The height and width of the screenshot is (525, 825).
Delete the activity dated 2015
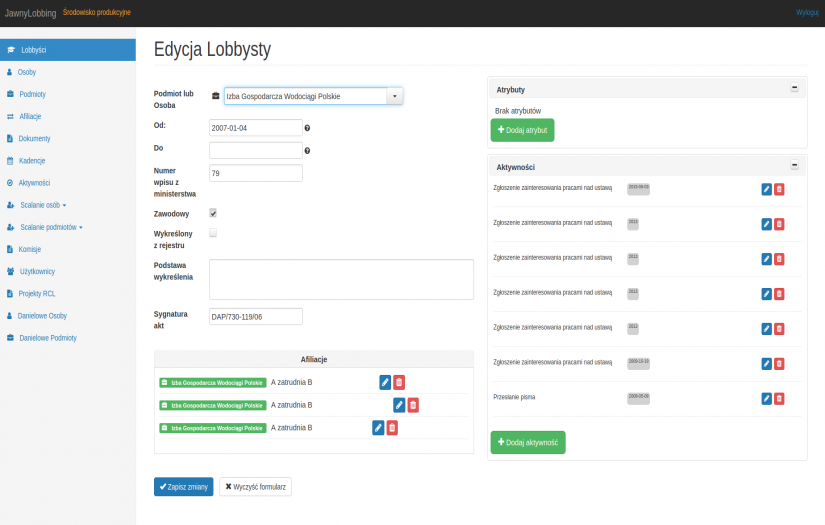[779, 189]
